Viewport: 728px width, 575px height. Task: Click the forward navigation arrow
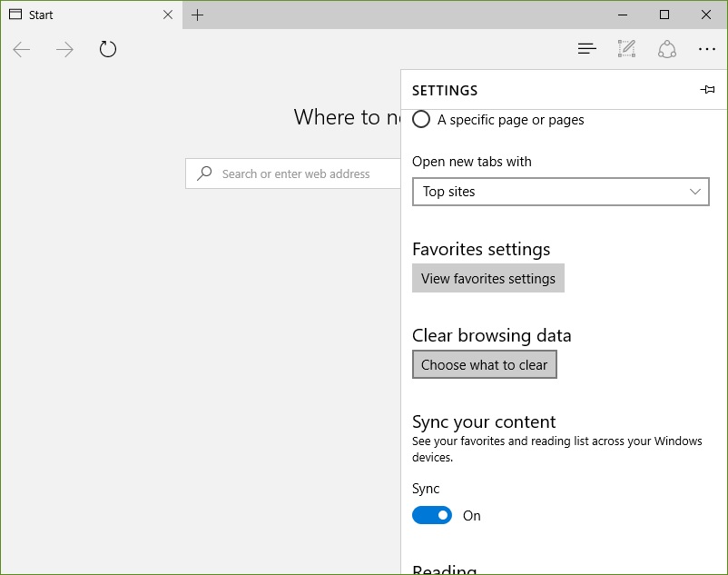tap(64, 49)
